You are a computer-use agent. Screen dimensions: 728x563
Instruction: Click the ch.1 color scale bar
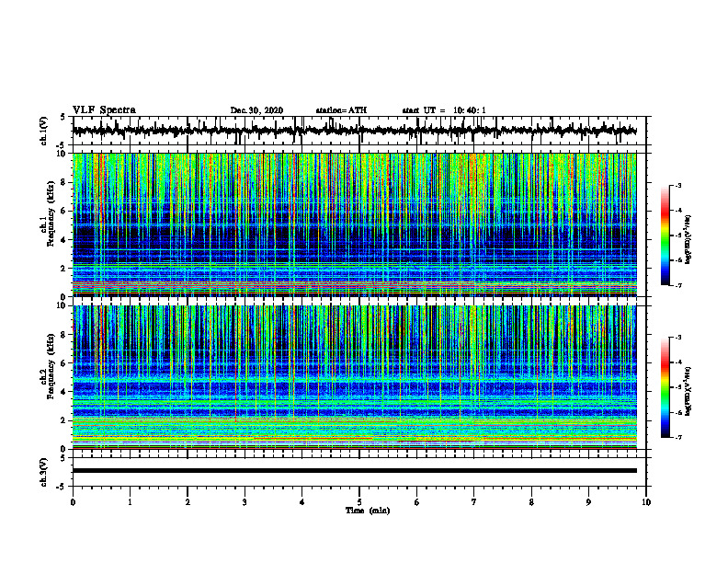(x=665, y=236)
